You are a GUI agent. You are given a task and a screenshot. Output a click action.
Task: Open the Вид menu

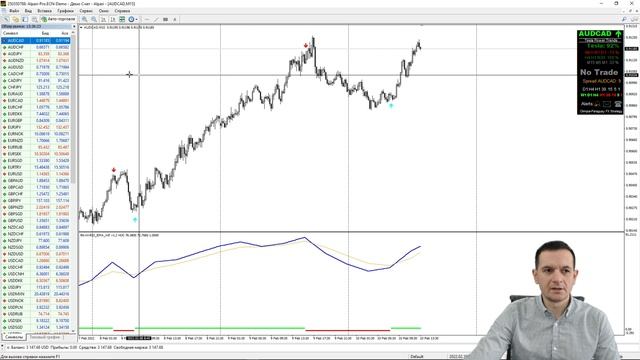pyautogui.click(x=28, y=11)
